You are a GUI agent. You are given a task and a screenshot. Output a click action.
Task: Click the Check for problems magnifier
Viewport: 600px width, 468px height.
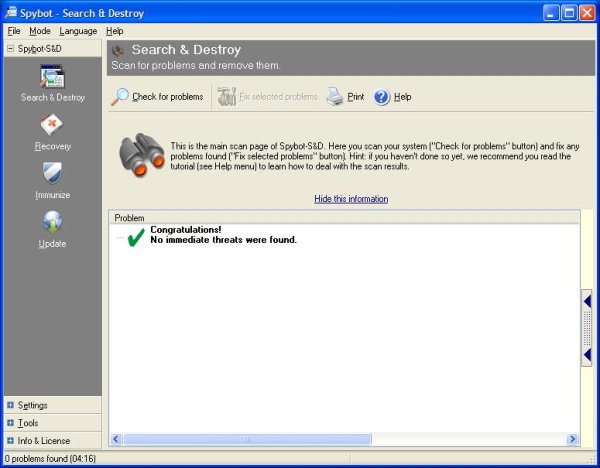(120, 97)
